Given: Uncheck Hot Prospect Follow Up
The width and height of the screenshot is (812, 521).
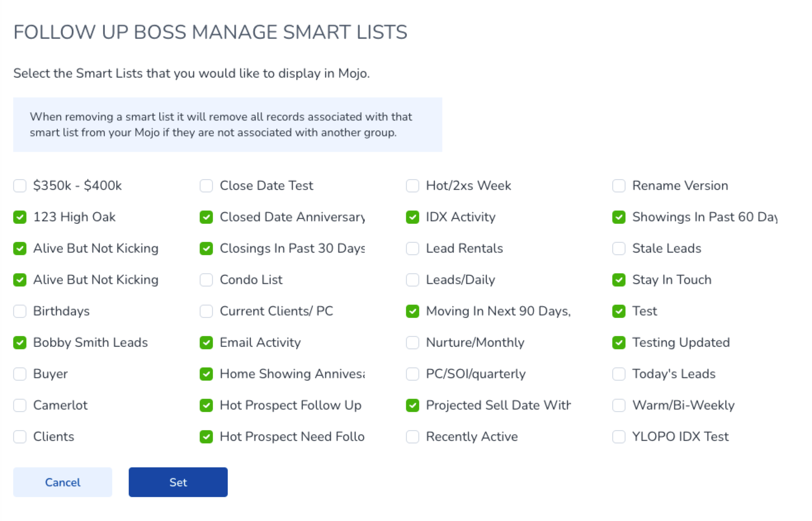Looking at the screenshot, I should 206,405.
